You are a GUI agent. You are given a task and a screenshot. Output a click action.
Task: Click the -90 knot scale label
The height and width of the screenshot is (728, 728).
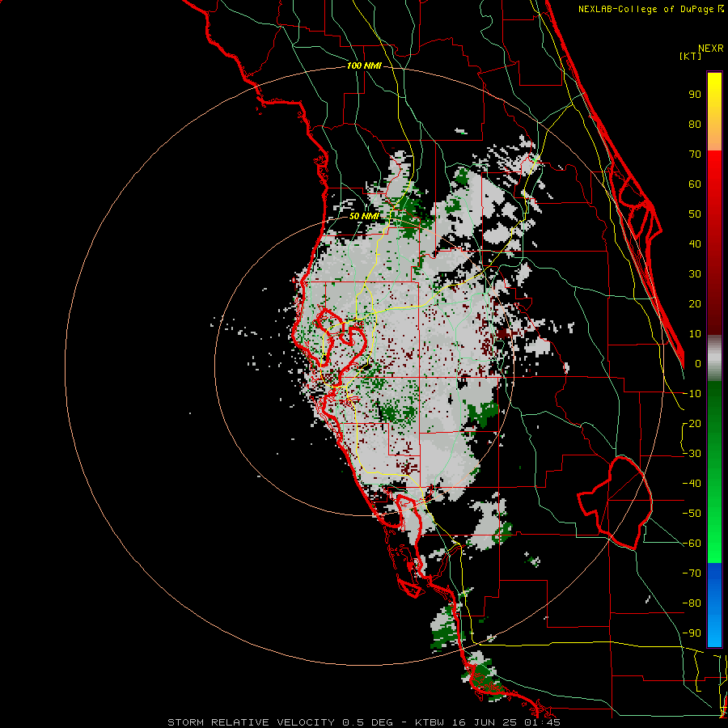692,633
